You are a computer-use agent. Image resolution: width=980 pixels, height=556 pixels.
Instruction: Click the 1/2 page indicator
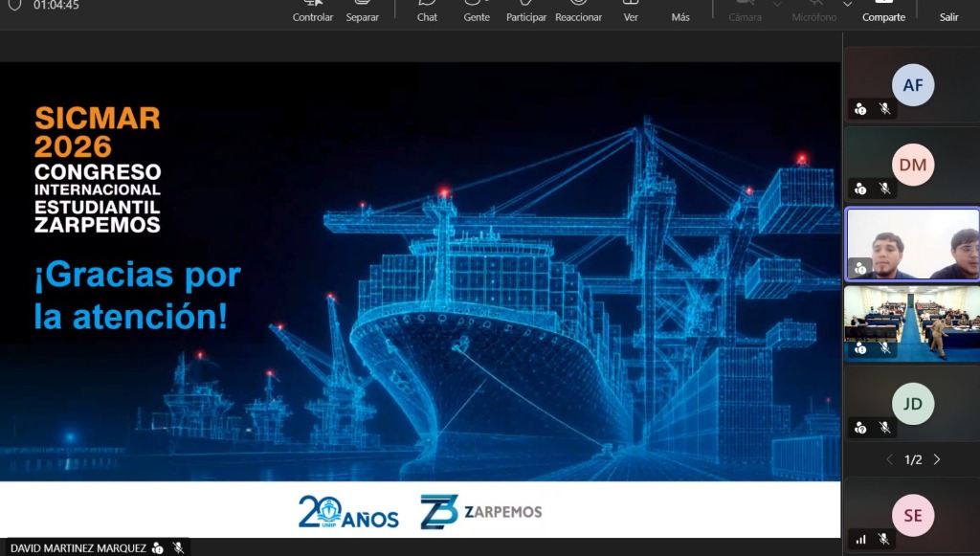913,459
